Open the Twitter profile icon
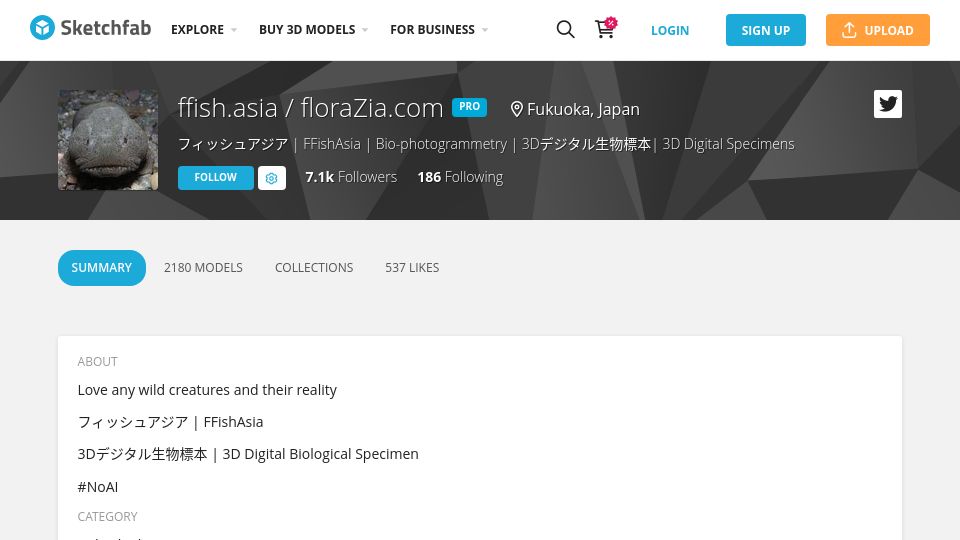The image size is (960, 540). click(888, 104)
